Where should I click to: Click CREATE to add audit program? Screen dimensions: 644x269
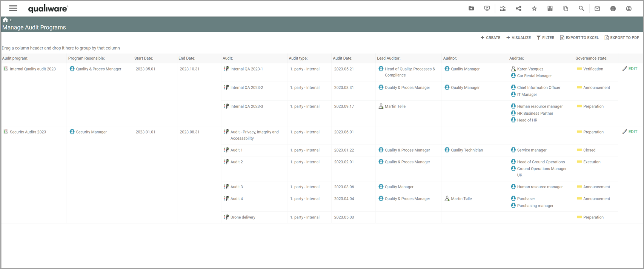point(490,38)
